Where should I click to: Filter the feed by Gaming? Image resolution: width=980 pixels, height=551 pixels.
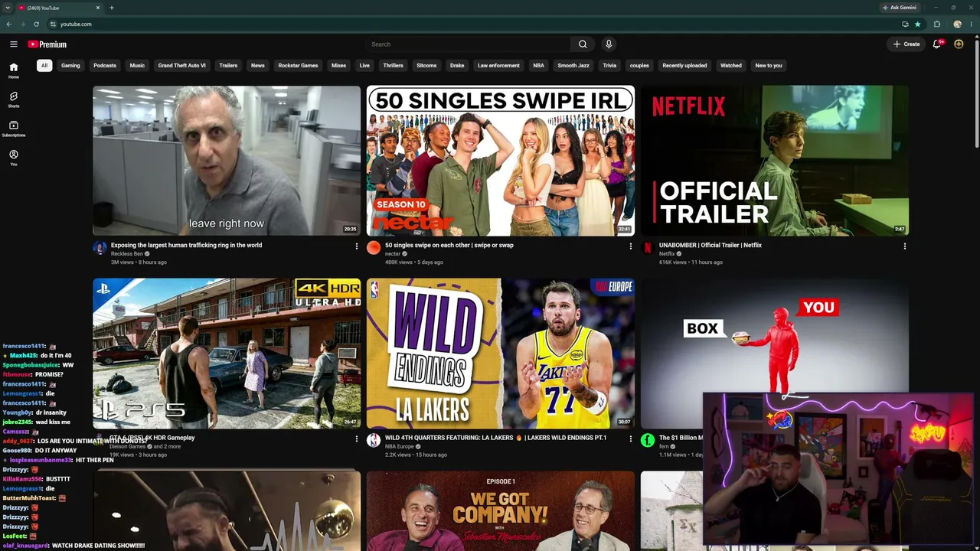click(x=70, y=66)
